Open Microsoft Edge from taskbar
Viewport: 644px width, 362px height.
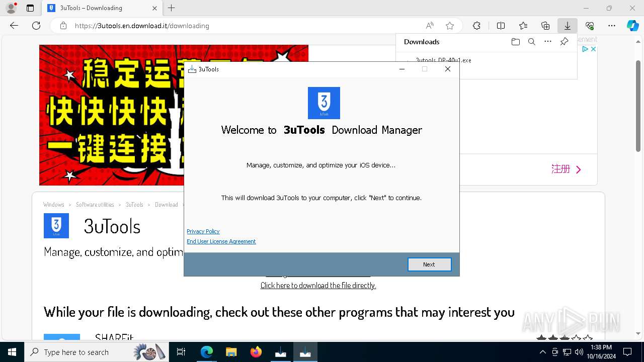207,352
